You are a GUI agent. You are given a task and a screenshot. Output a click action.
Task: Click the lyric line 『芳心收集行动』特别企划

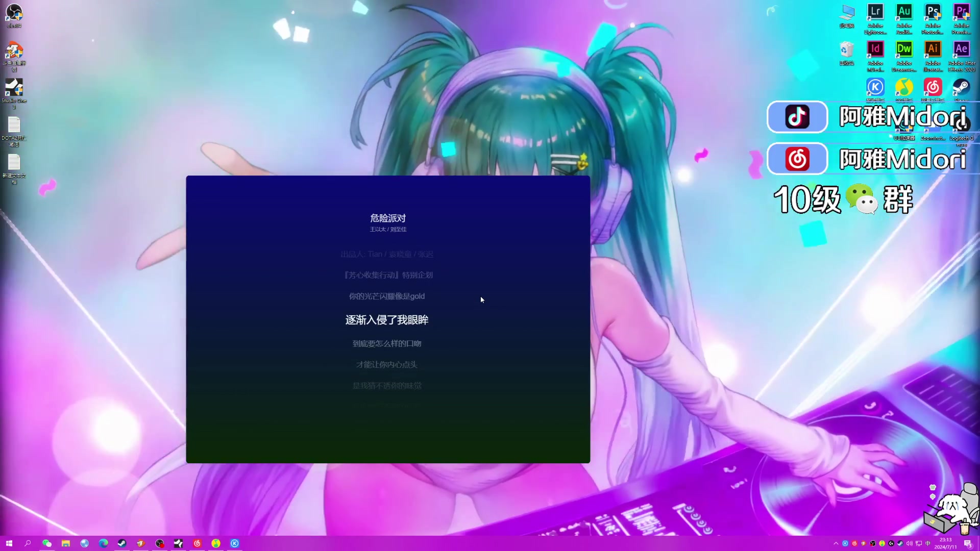click(x=388, y=275)
